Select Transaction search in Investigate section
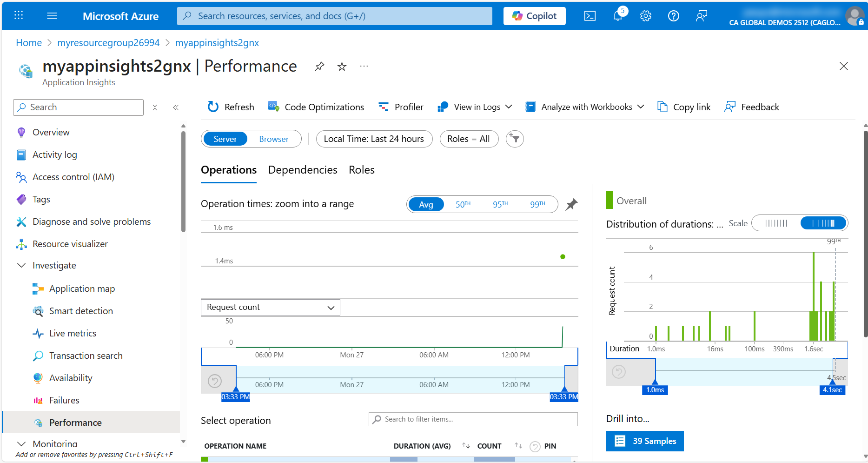Screen dimensions: 868x463 click(86, 356)
